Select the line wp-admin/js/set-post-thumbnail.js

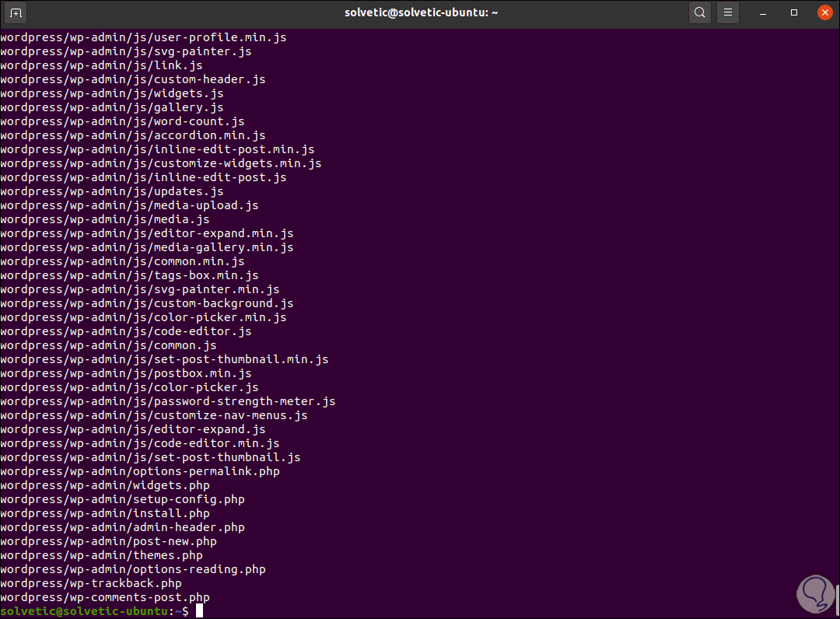[151, 457]
